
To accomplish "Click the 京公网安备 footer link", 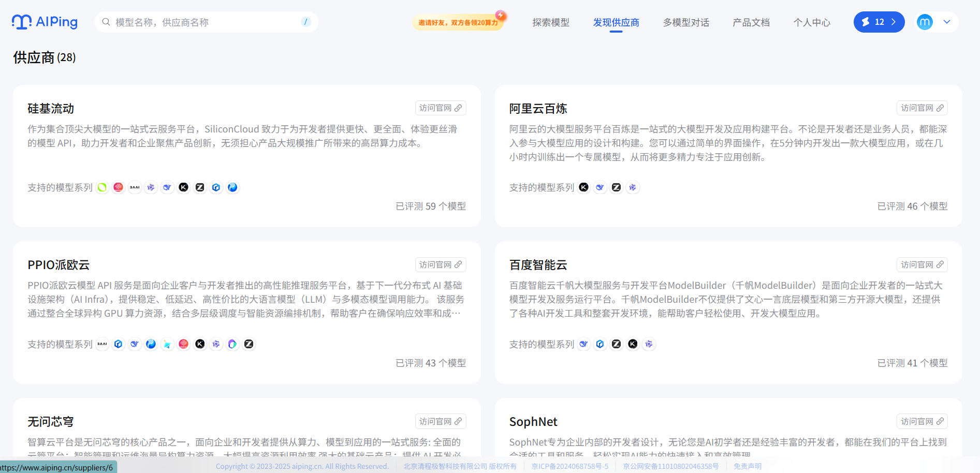I will pos(671,466).
